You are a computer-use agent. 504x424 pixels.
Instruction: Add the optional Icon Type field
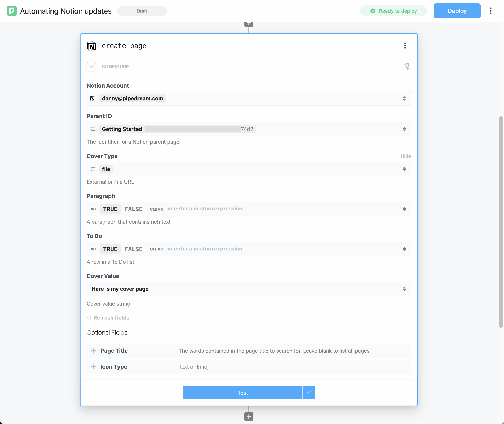click(x=249, y=367)
